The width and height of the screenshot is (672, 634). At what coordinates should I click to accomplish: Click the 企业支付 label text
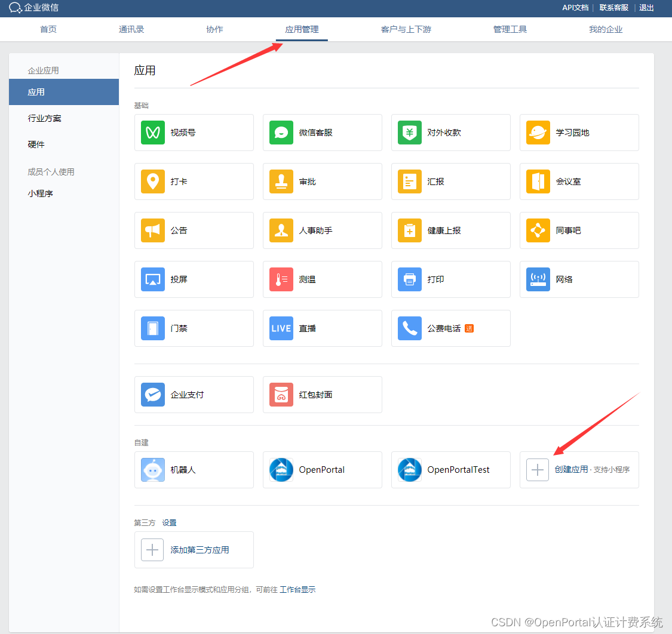187,395
